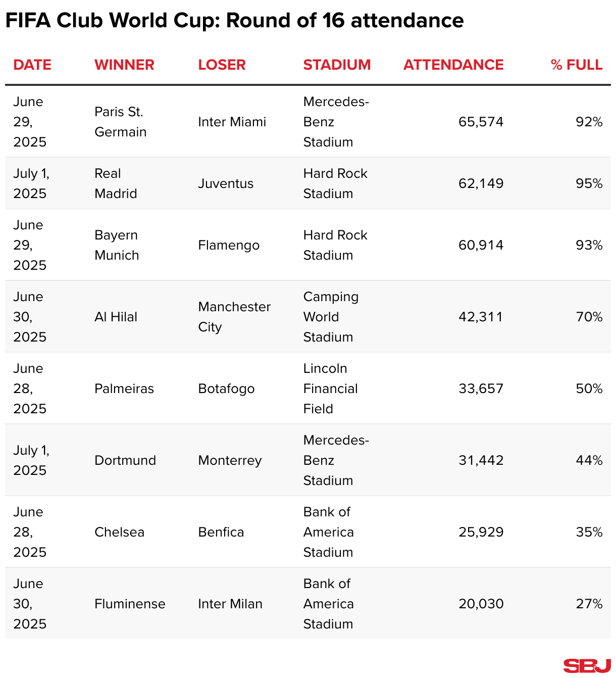
Task: Click the SBJ logo
Action: [x=587, y=665]
